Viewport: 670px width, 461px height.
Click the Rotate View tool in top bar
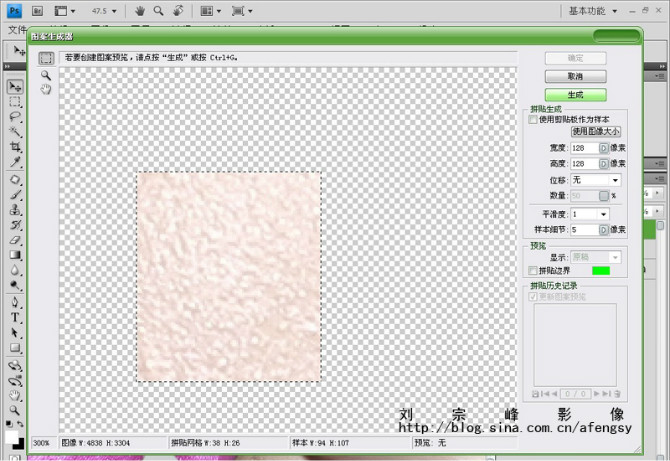click(x=178, y=11)
